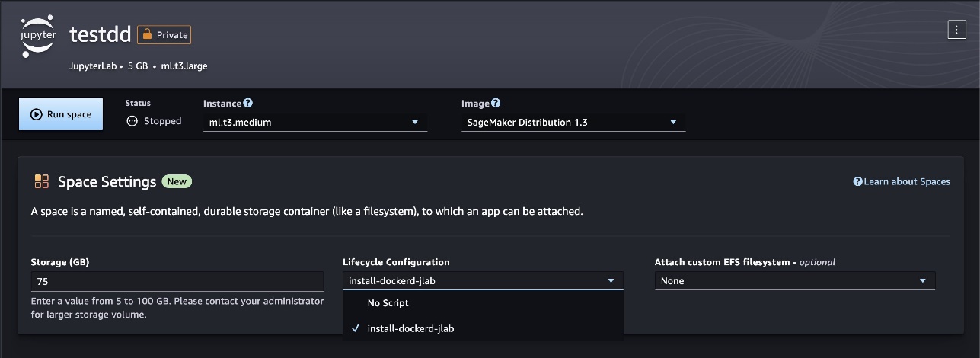The height and width of the screenshot is (358, 980).
Task: Open the SageMaker Distribution 1.3 image dropdown
Action: pos(573,122)
